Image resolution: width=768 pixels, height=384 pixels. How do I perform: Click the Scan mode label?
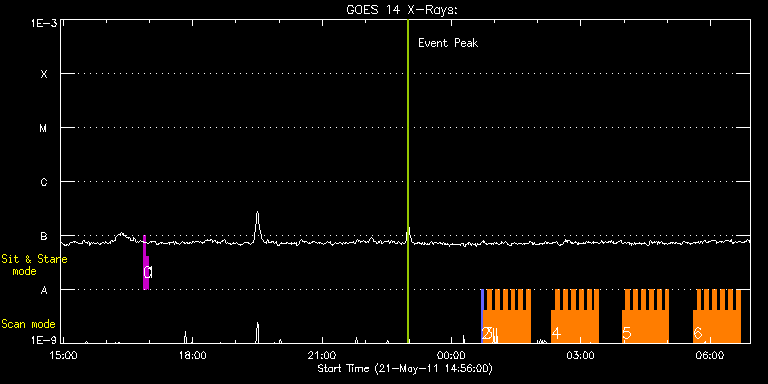coord(28,324)
